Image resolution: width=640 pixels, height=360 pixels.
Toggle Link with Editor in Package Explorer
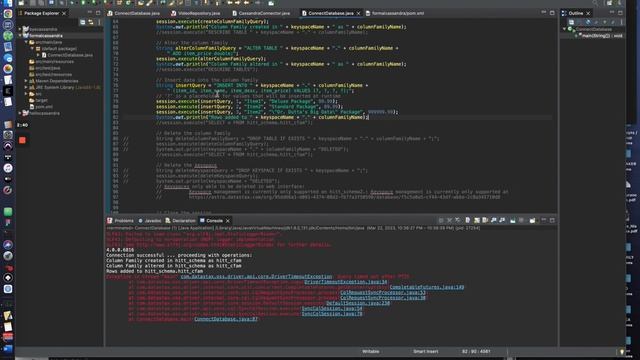pyautogui.click(x=91, y=22)
